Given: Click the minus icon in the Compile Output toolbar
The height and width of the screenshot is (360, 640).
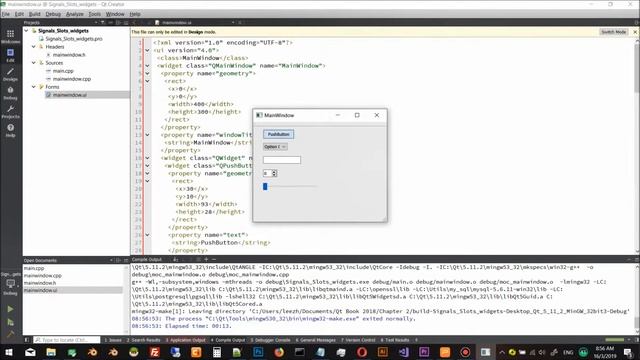Looking at the screenshot, I should [x=214, y=259].
